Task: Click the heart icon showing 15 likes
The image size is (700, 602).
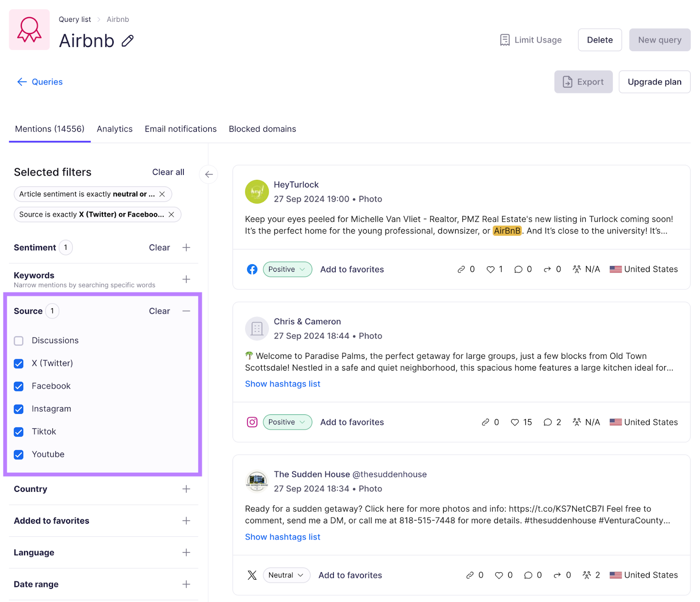Action: (515, 422)
